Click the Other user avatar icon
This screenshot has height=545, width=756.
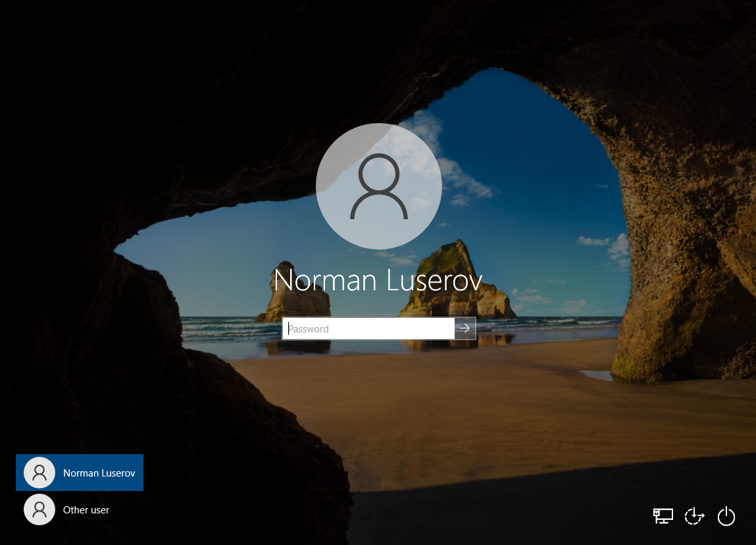[39, 509]
